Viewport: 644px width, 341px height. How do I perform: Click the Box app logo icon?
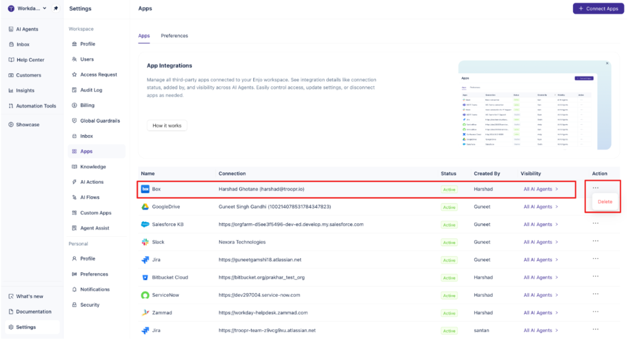(145, 189)
